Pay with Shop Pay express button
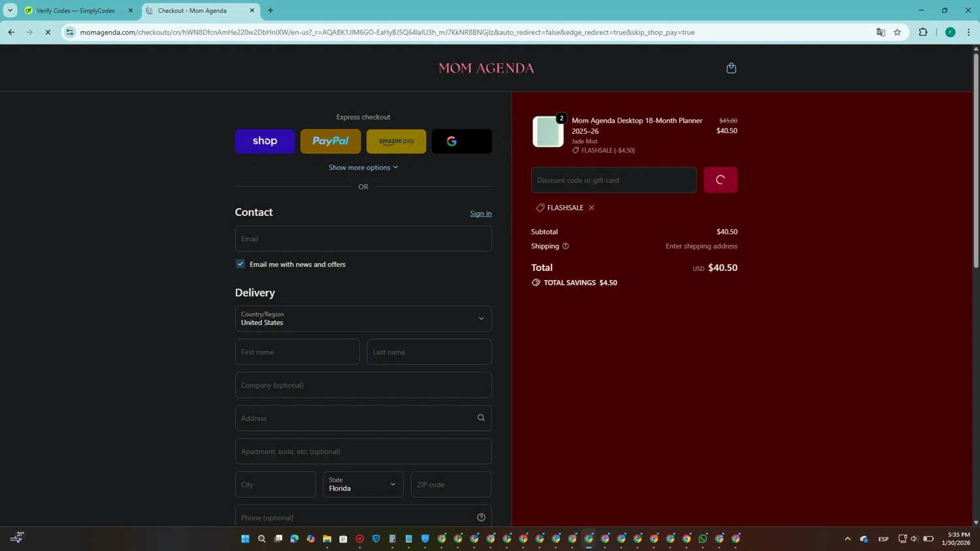 [265, 141]
